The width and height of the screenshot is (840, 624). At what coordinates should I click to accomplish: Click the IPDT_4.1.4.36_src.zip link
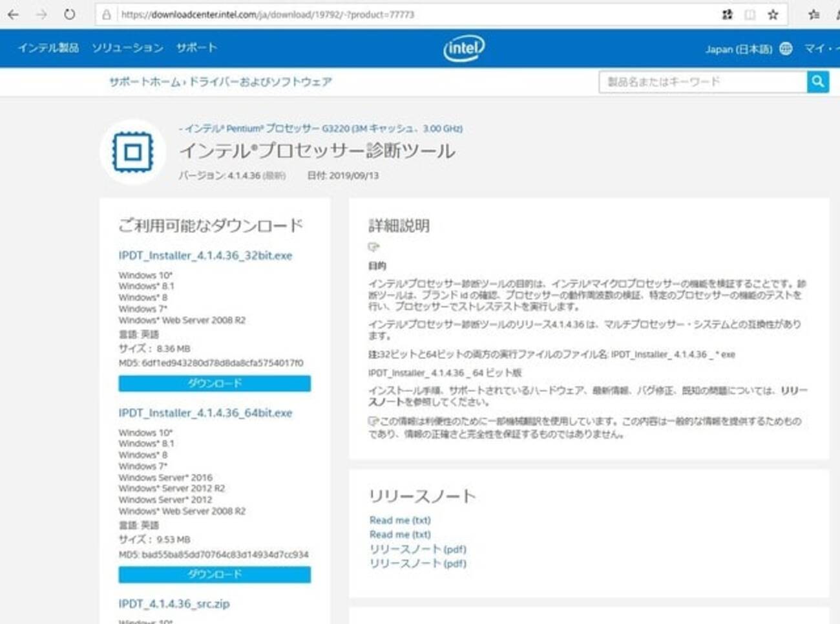pyautogui.click(x=174, y=603)
